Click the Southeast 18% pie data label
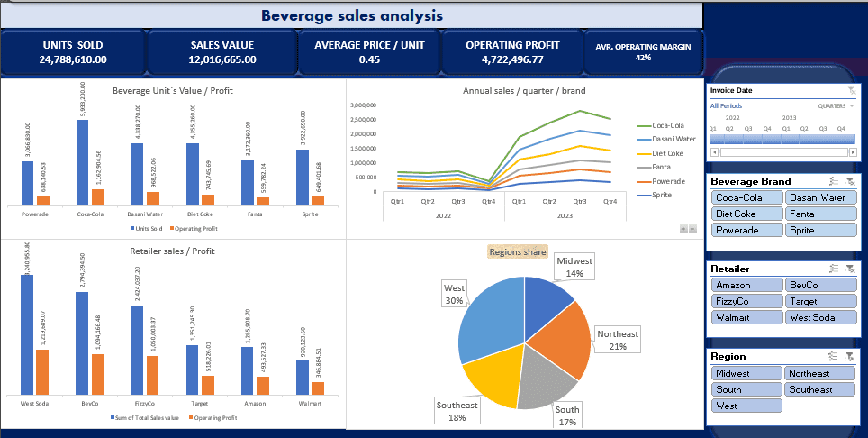The width and height of the screenshot is (868, 438). pyautogui.click(x=457, y=412)
